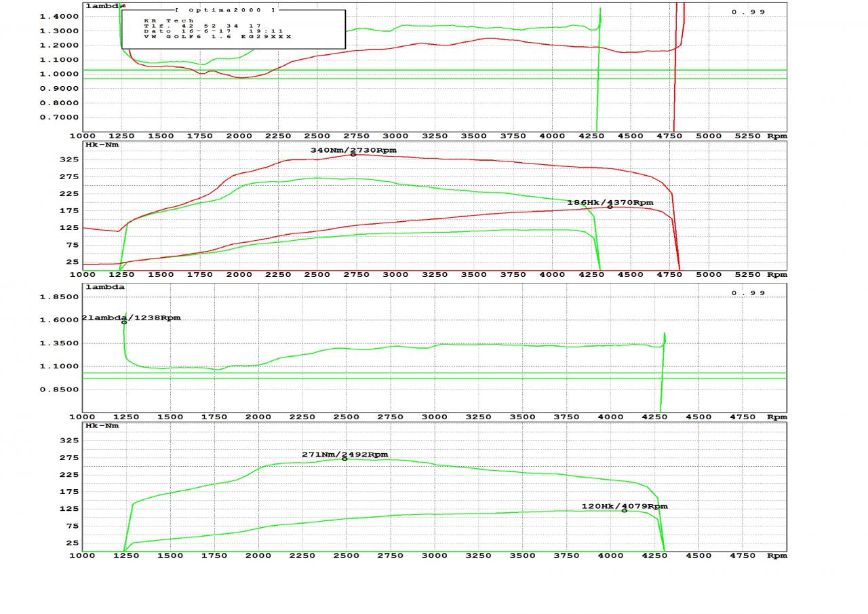Image resolution: width=868 pixels, height=614 pixels.
Task: Click the "120Hk/4079Rpm" peak power label
Action: (x=625, y=506)
